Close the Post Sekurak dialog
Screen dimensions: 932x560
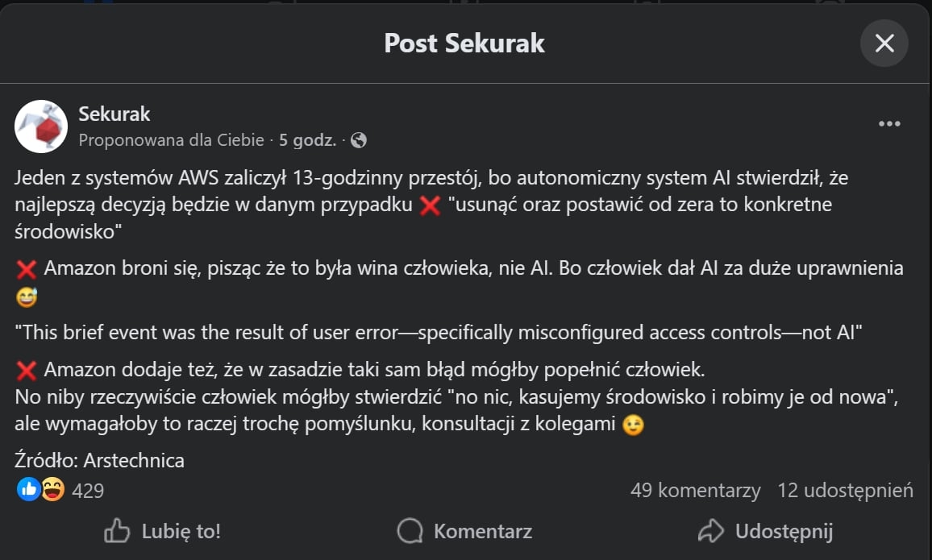884,44
